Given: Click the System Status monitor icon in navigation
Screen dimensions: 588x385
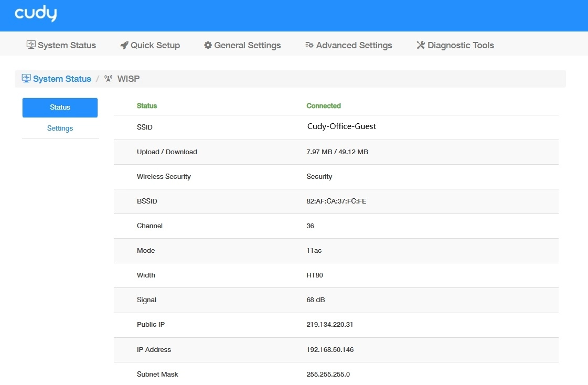Looking at the screenshot, I should tap(31, 45).
